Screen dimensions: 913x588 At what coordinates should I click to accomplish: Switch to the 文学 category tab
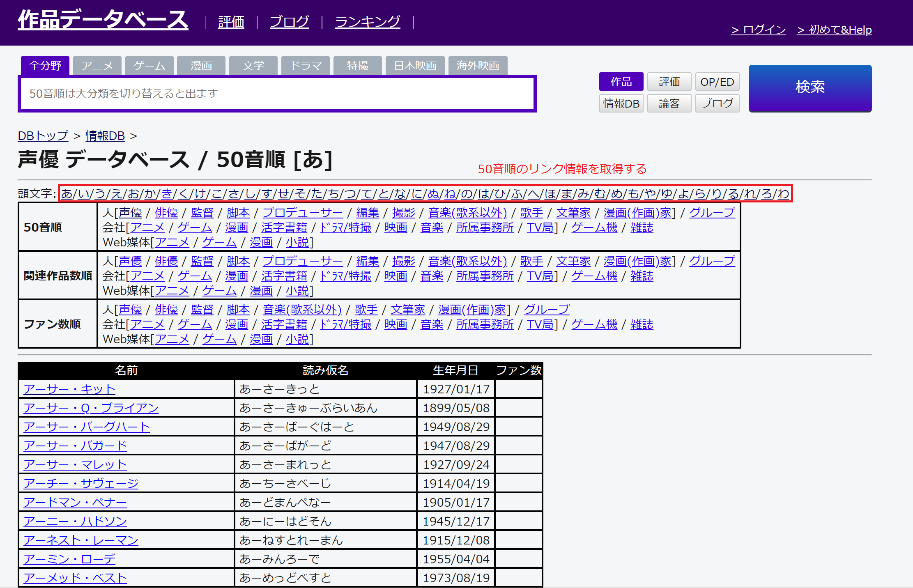click(253, 66)
